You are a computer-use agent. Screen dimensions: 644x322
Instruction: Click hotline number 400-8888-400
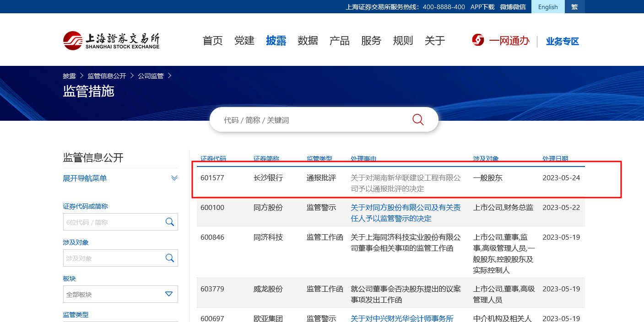pyautogui.click(x=444, y=7)
